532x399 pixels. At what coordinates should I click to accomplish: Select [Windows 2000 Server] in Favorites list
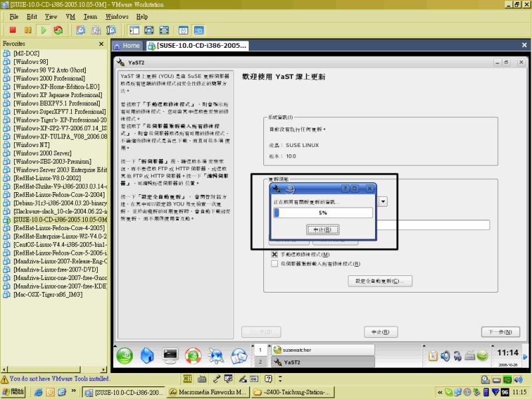(43, 153)
